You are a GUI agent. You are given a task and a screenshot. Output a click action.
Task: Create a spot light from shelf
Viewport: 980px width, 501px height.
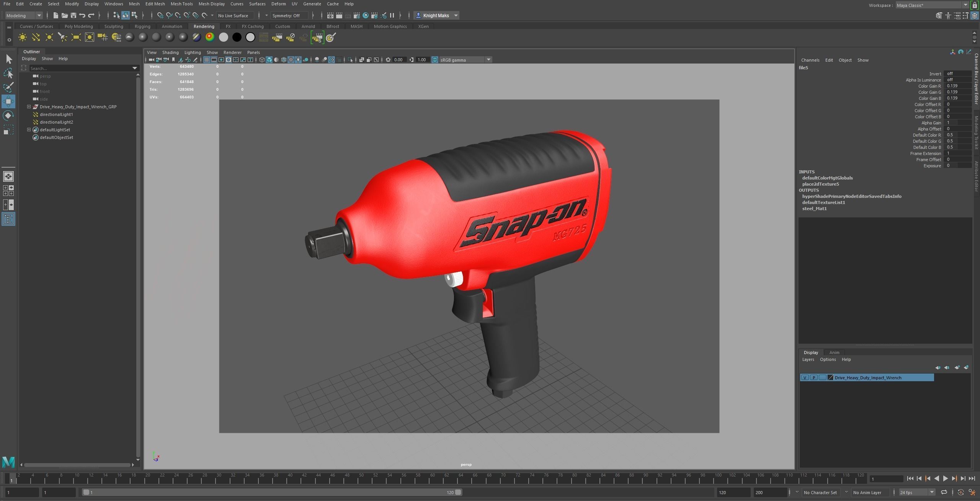63,37
